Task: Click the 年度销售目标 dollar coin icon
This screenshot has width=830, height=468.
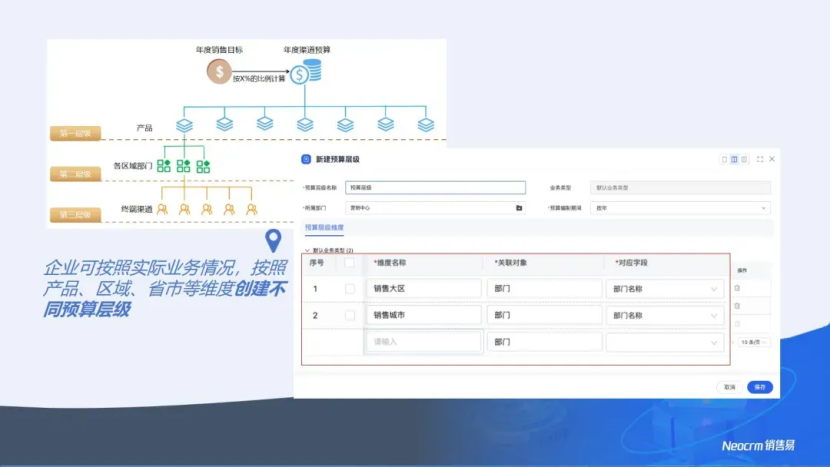Action: point(219,71)
